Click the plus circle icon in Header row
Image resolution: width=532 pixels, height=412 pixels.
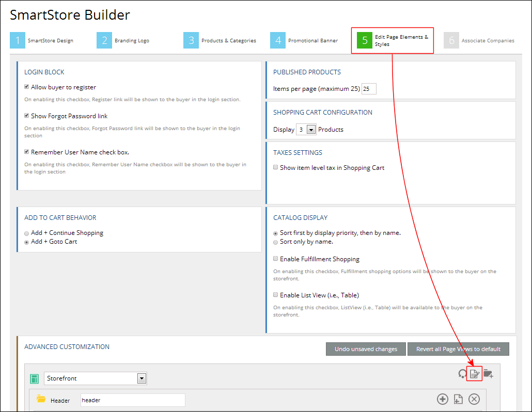click(x=443, y=399)
